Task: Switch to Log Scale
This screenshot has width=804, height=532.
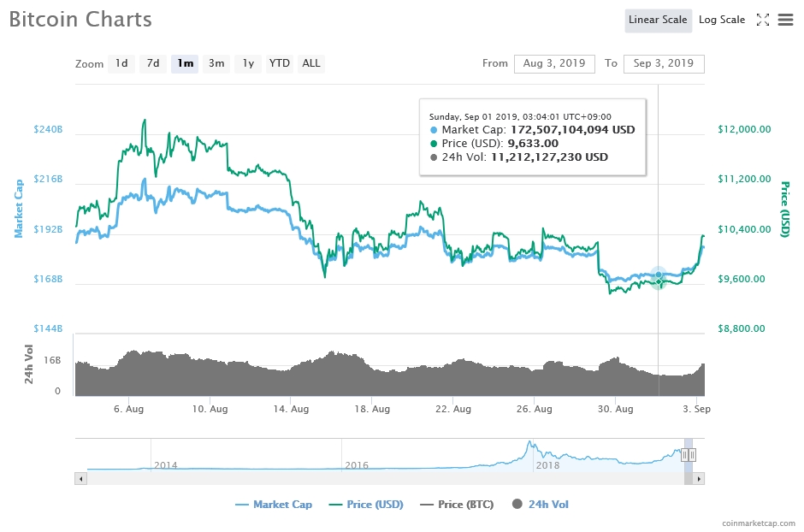Action: (x=721, y=20)
